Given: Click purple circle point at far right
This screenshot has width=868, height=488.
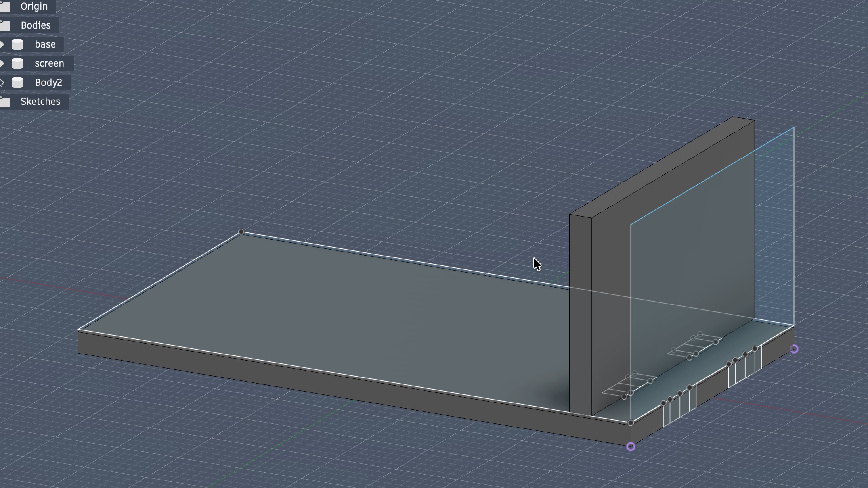Looking at the screenshot, I should click(794, 349).
